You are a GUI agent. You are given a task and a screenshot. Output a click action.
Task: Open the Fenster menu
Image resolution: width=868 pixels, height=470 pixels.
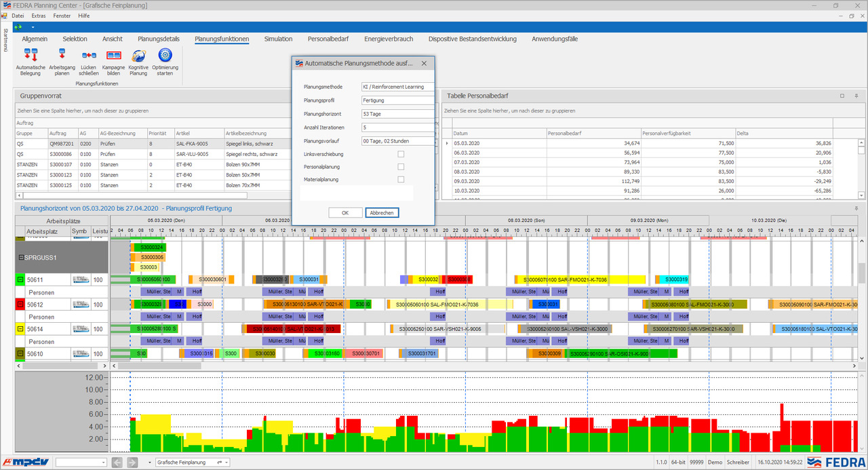pyautogui.click(x=62, y=16)
